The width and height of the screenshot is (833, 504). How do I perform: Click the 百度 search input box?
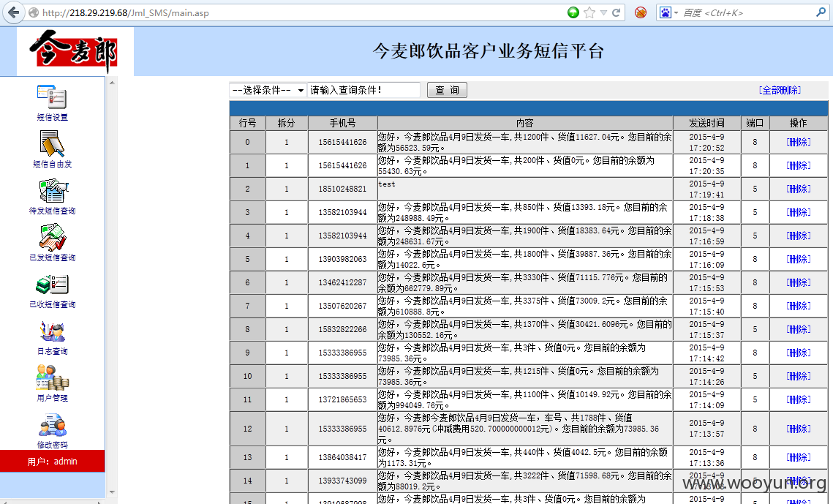pos(747,12)
